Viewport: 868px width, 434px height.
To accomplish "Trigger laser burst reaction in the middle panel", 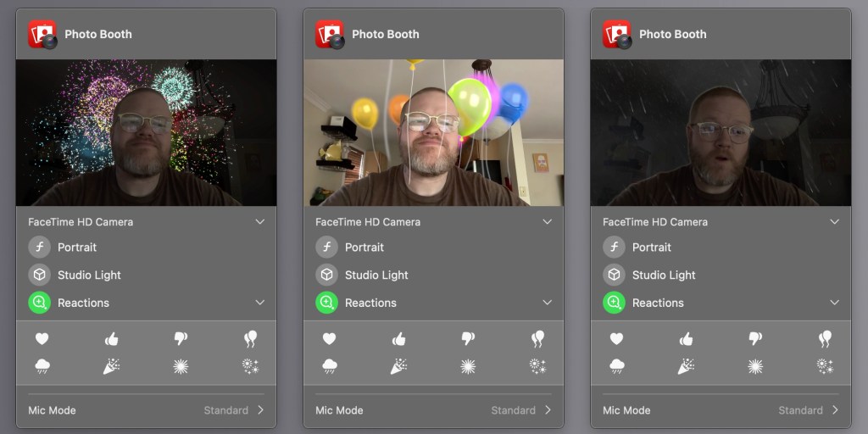I will (468, 366).
